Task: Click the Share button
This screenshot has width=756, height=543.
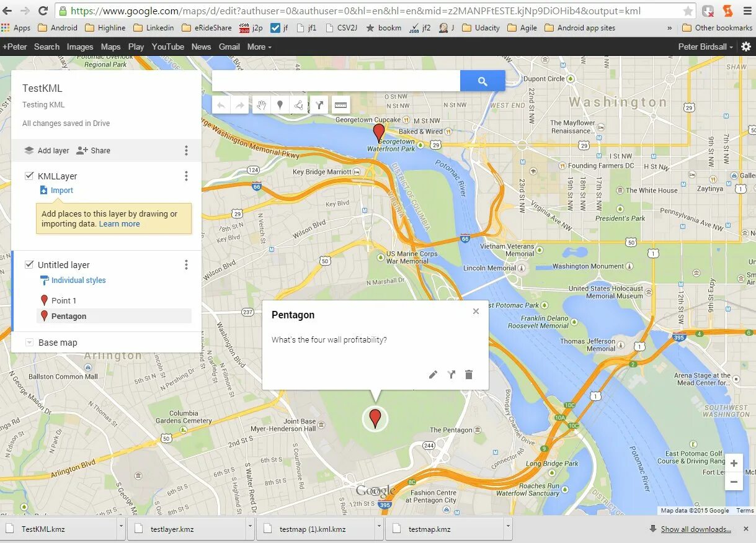Action: 93,150
